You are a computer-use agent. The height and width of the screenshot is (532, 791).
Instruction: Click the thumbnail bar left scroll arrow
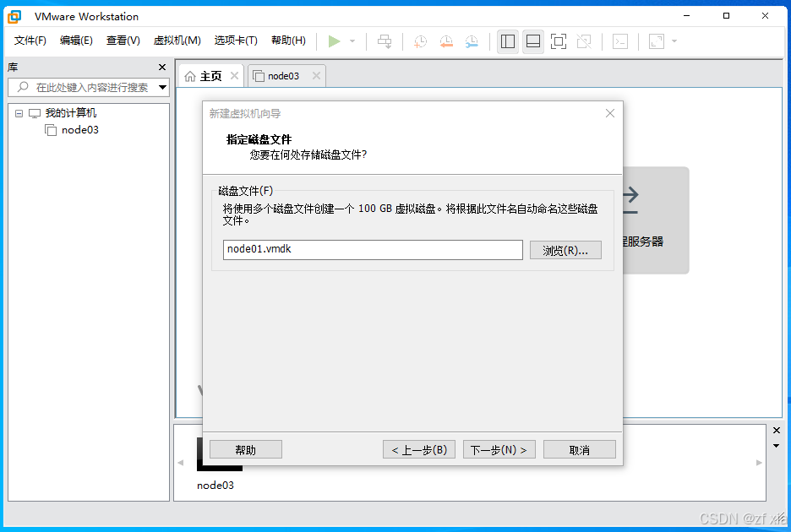pyautogui.click(x=181, y=463)
